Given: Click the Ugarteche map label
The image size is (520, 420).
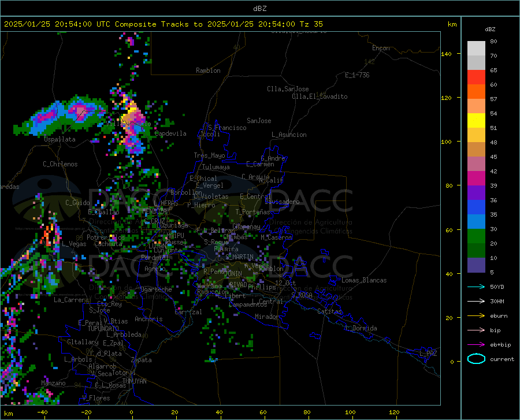Looking at the screenshot, I should pos(156,289).
